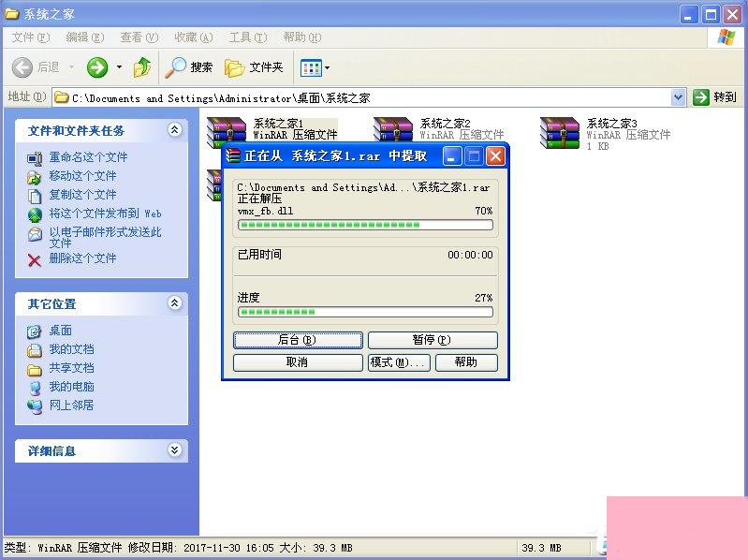Open the 帮助(H) menu
Screen dimensions: 748x560
(302, 37)
